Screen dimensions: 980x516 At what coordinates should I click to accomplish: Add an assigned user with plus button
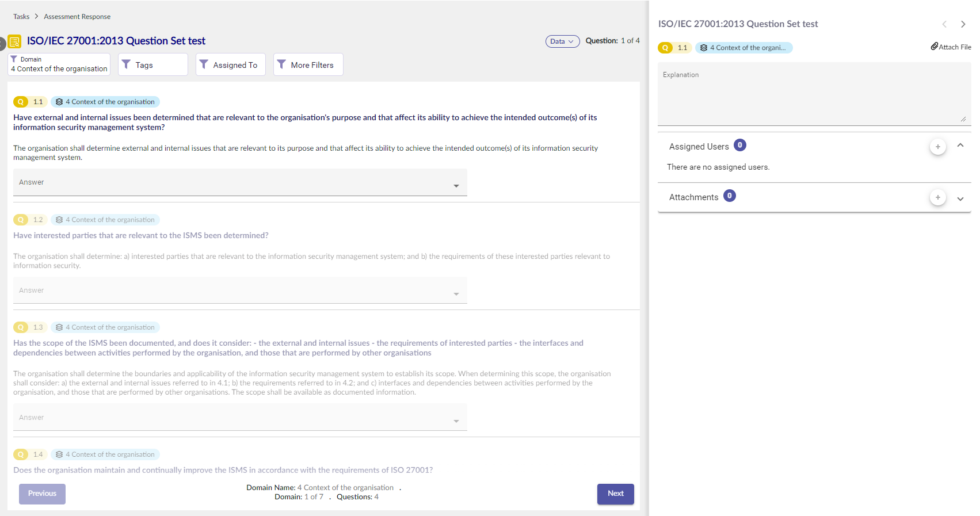[938, 147]
